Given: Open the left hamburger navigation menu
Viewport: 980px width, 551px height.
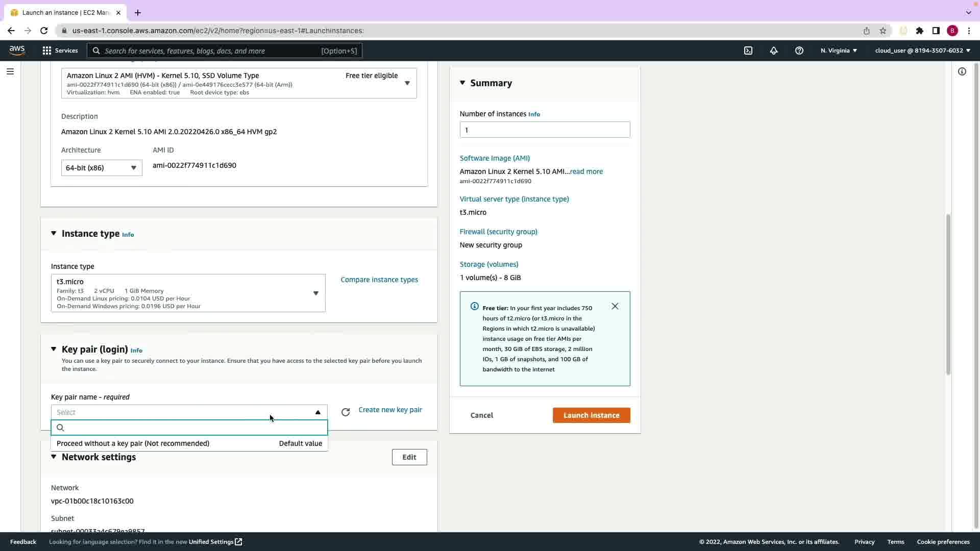Looking at the screenshot, I should tap(10, 71).
